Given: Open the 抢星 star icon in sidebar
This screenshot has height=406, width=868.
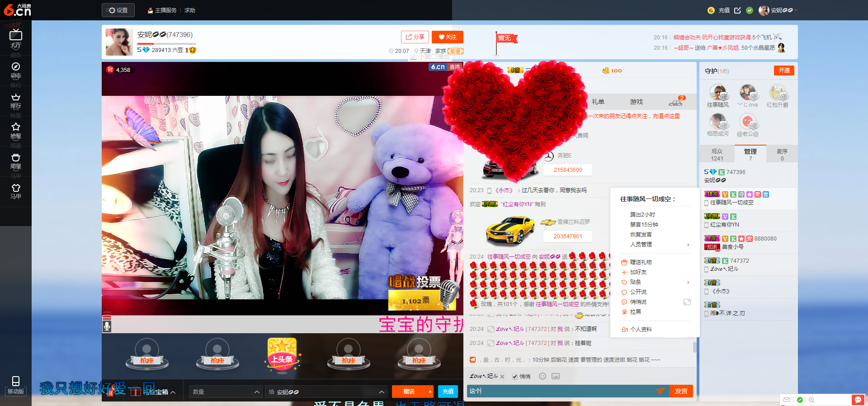Looking at the screenshot, I should pyautogui.click(x=16, y=131).
